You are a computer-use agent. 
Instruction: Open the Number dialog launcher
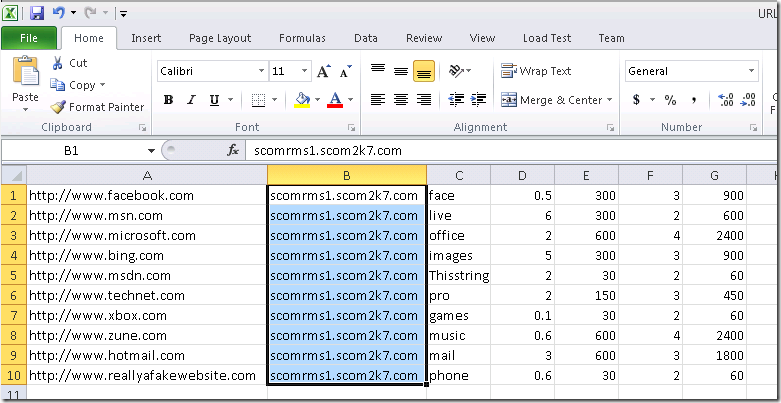coord(753,128)
